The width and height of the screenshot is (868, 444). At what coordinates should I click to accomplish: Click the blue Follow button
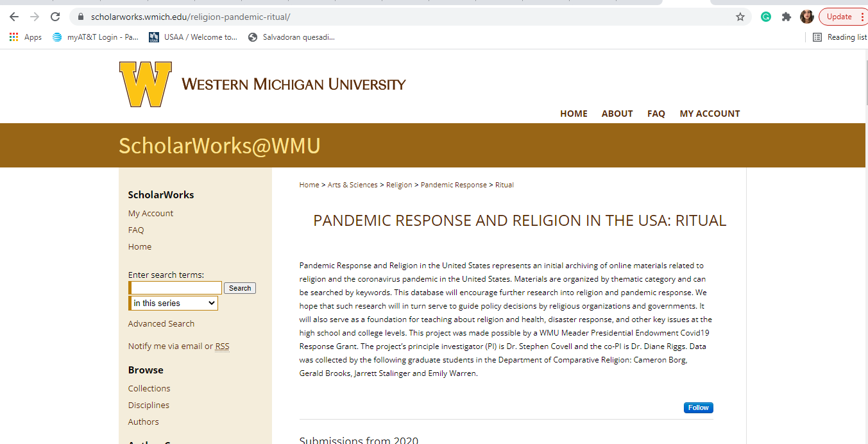[x=698, y=407]
